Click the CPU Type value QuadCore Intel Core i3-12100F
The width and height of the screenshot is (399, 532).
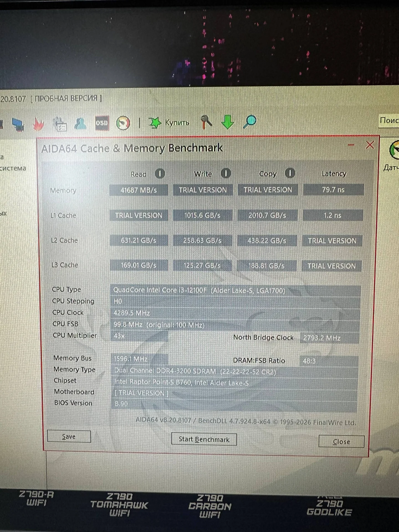[236, 290]
